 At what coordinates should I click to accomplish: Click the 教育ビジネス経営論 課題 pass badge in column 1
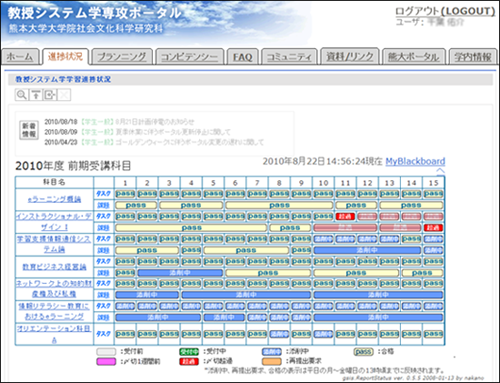(x=125, y=273)
